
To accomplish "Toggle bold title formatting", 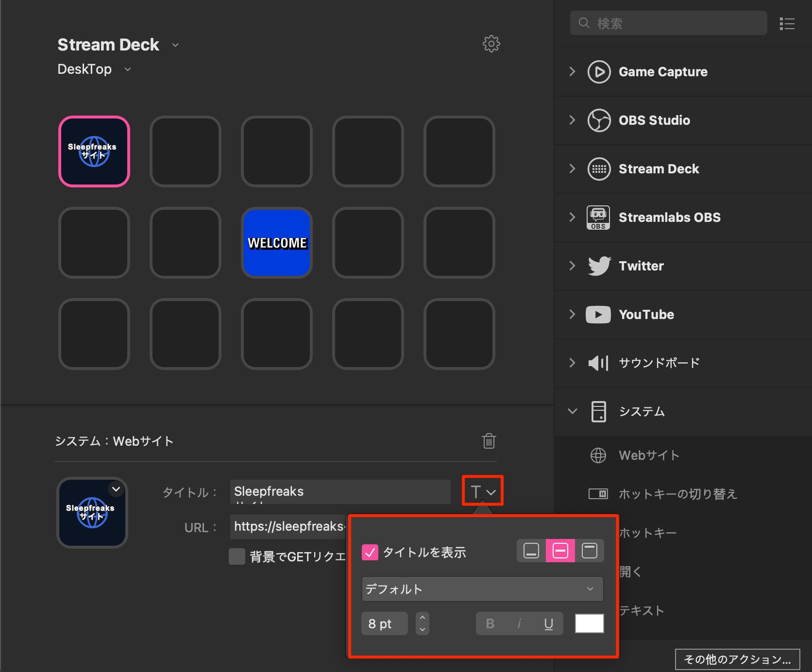I will click(490, 623).
